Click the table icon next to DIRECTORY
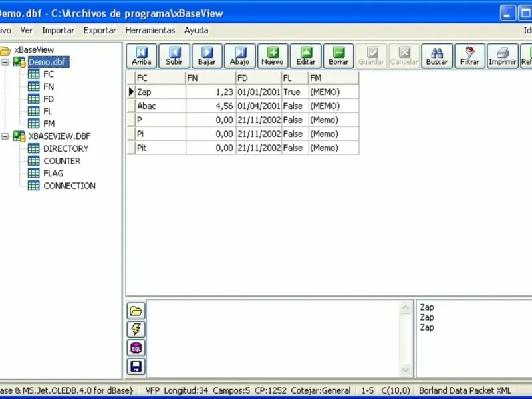Image resolution: width=532 pixels, height=399 pixels. [x=34, y=148]
